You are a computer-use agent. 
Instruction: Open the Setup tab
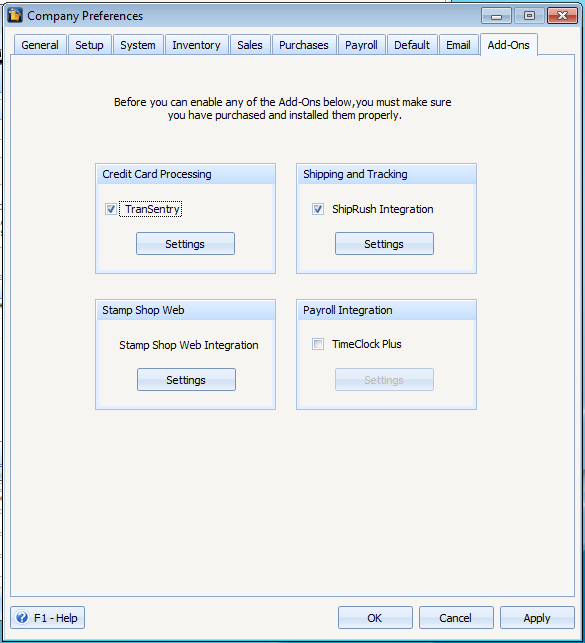(x=89, y=45)
